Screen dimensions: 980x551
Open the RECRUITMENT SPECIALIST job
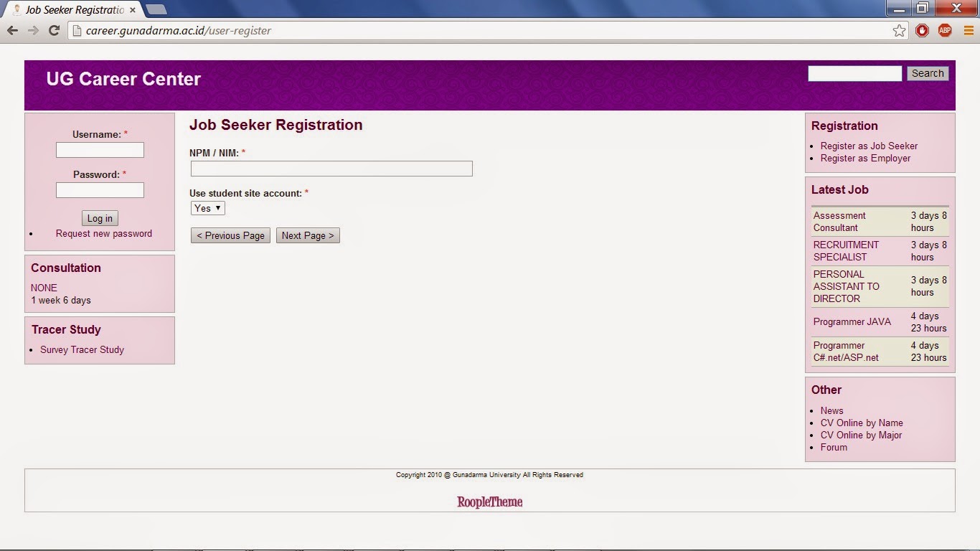(x=846, y=251)
